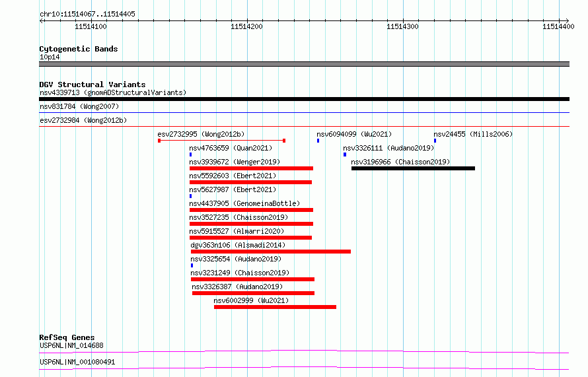
Task: Select the 10p14 cytogenetic band bar
Action: [x=304, y=64]
